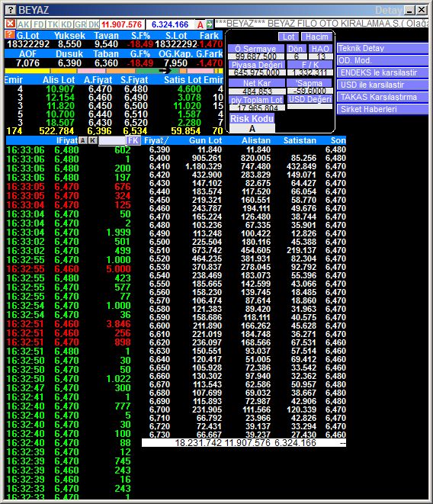The image size is (433, 504).
Task: Open the TK toolbar button
Action: (x=53, y=24)
